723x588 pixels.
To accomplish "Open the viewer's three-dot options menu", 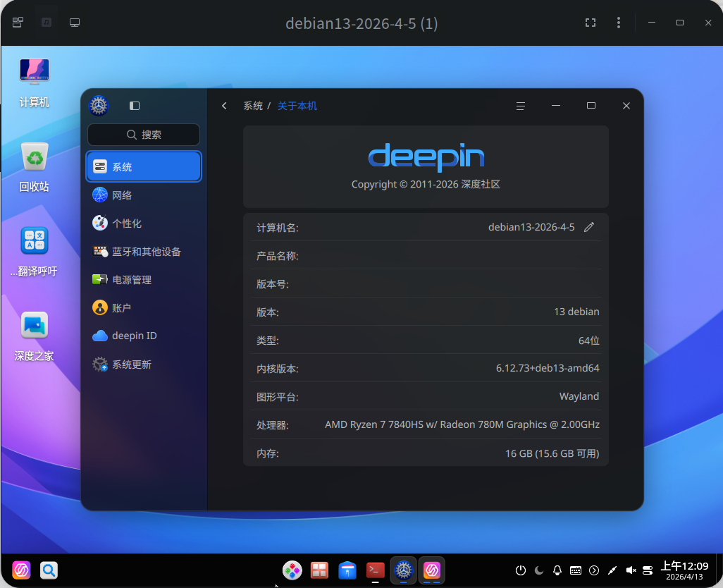I will point(619,23).
